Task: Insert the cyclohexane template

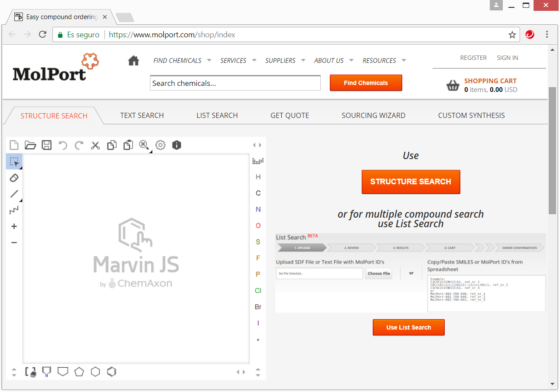Action: [95, 372]
